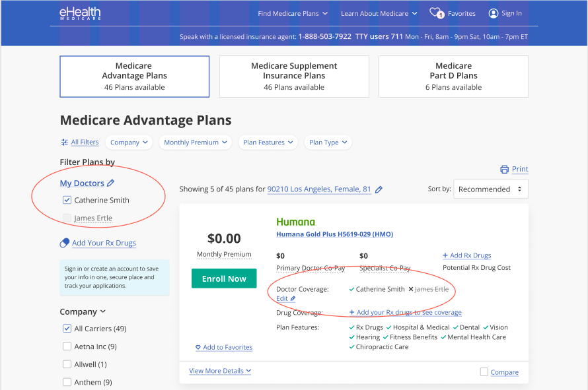The image size is (588, 390).
Task: Check the Compare checkbox
Action: point(484,372)
